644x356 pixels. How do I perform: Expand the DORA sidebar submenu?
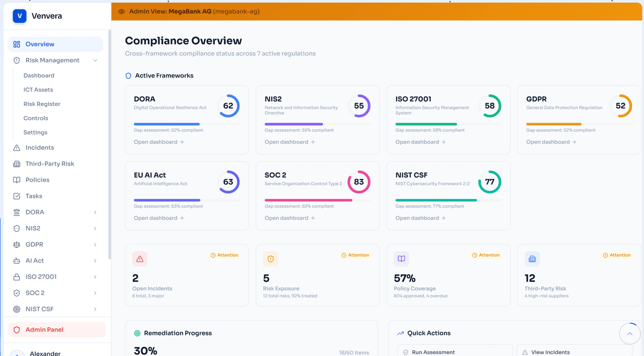[x=95, y=212]
